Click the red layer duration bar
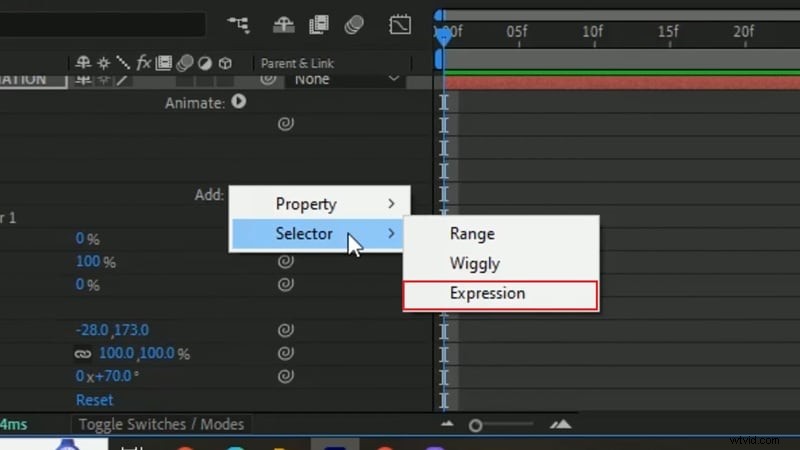This screenshot has width=800, height=450. (x=621, y=83)
